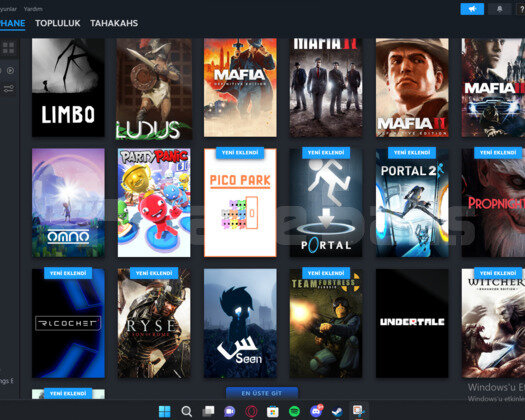Open Task View on the taskbar
Image resolution: width=525 pixels, height=420 pixels.
pyautogui.click(x=208, y=411)
